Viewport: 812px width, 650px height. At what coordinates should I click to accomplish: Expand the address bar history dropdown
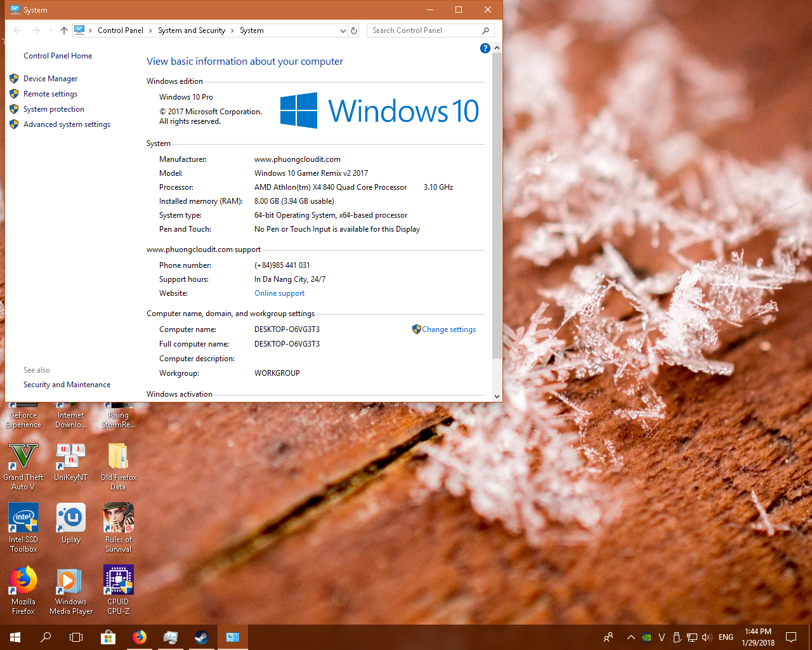(x=343, y=30)
